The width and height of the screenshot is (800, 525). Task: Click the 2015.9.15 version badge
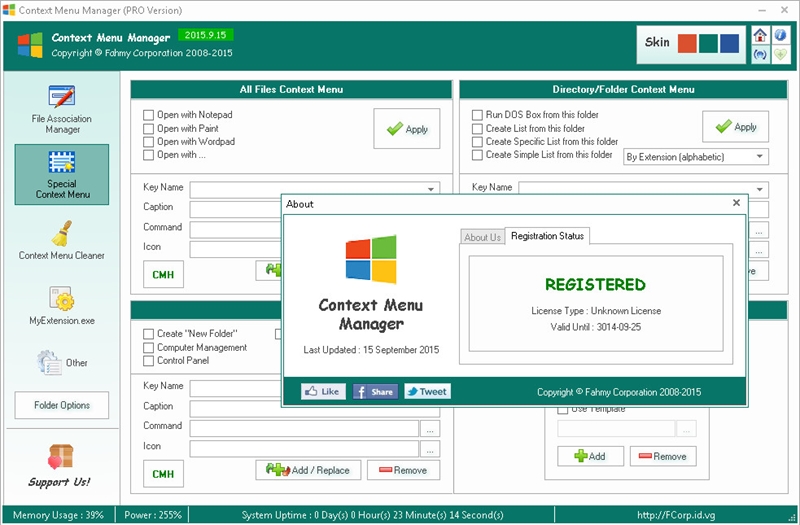tap(206, 35)
